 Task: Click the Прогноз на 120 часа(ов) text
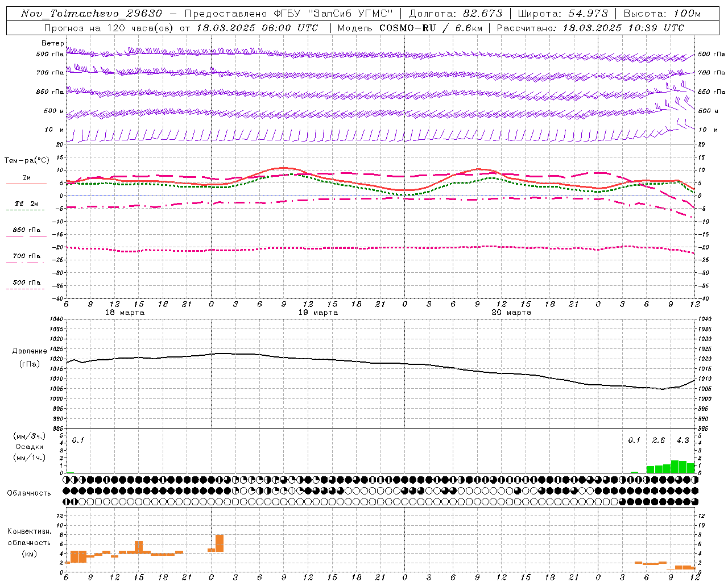pos(109,28)
